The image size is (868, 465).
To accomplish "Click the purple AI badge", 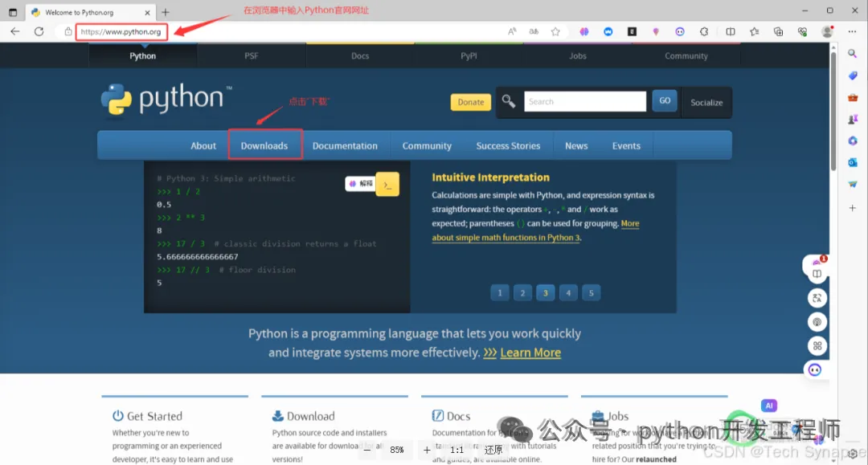I will (x=769, y=406).
